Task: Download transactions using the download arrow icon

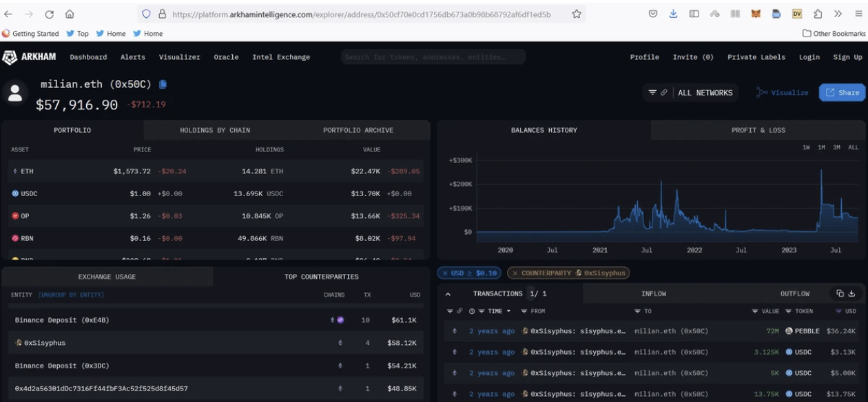Action: coord(851,293)
